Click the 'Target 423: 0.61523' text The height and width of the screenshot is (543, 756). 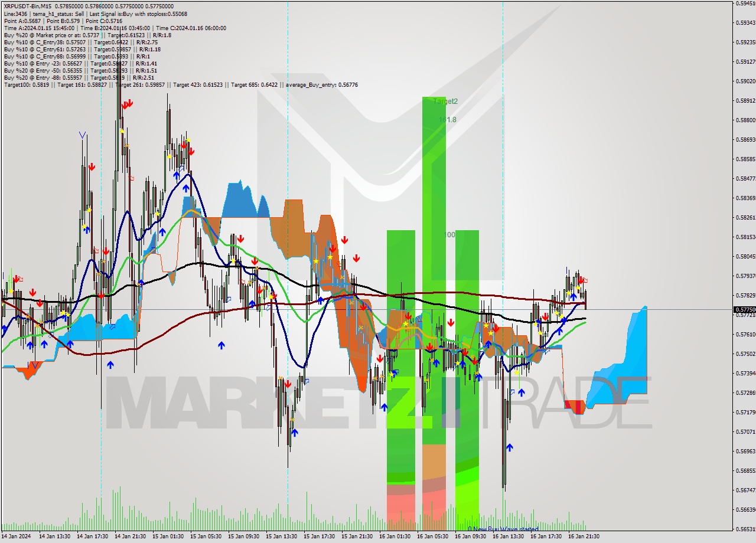[198, 84]
